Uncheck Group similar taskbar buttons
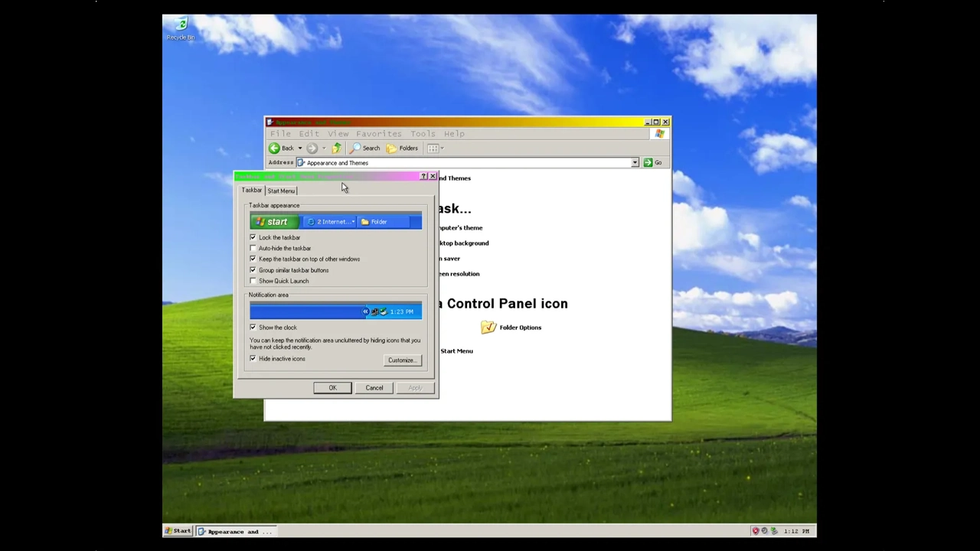This screenshot has width=980, height=551. [x=253, y=270]
